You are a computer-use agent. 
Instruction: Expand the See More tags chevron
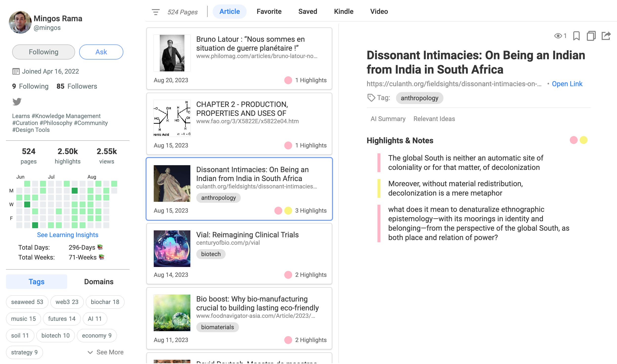[90, 352]
